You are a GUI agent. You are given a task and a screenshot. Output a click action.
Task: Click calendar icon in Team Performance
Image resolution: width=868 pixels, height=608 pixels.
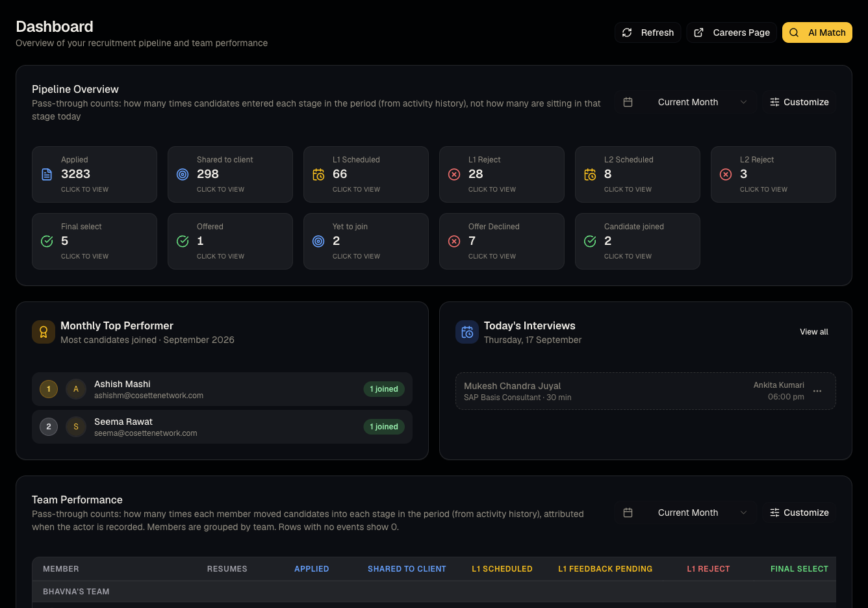(x=628, y=513)
